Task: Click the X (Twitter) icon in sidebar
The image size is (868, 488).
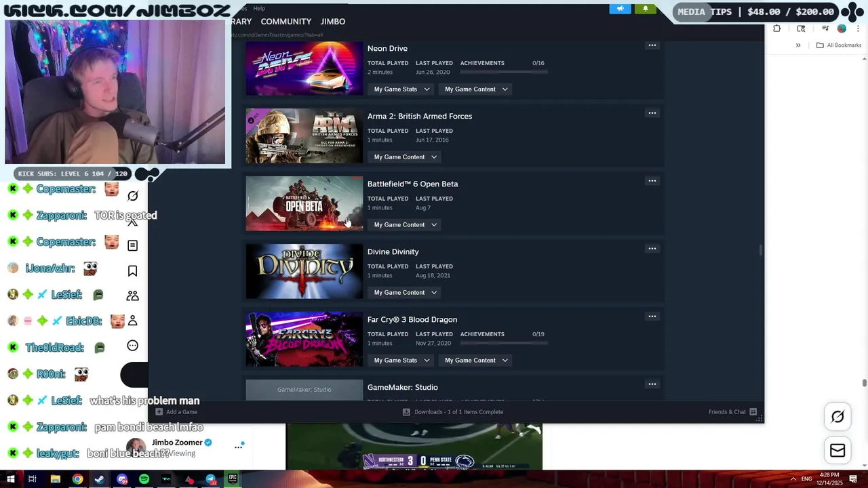Action: pyautogui.click(x=133, y=222)
